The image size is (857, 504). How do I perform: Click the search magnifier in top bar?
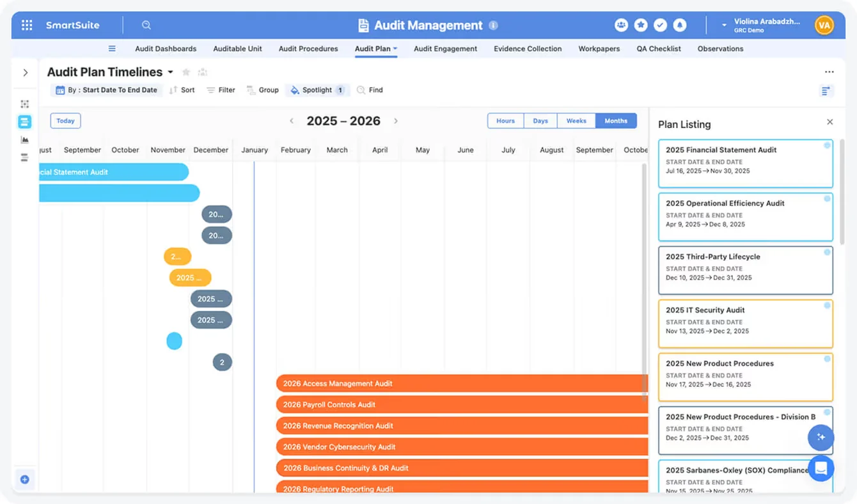click(146, 25)
